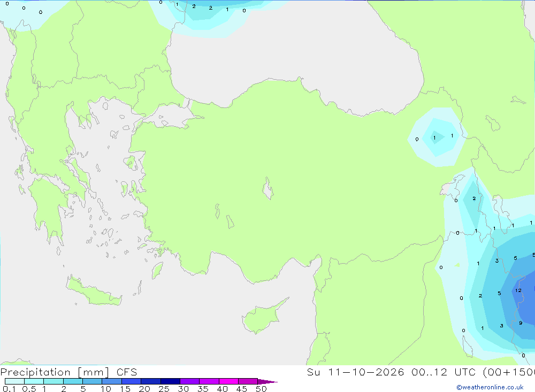Pick the 15–20 mm legend swatch

tap(132, 381)
